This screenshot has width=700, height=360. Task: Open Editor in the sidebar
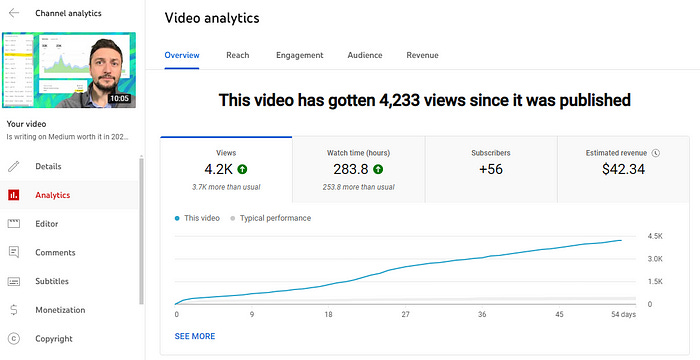[x=69, y=224]
